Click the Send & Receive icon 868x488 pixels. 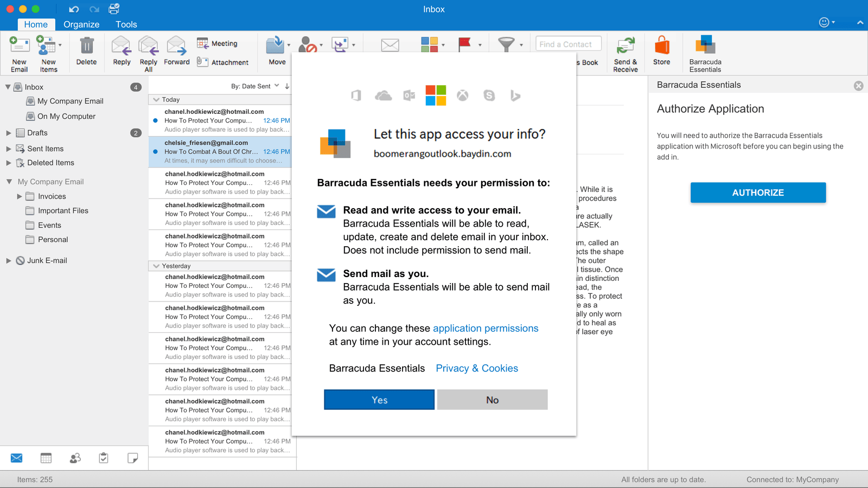click(626, 47)
